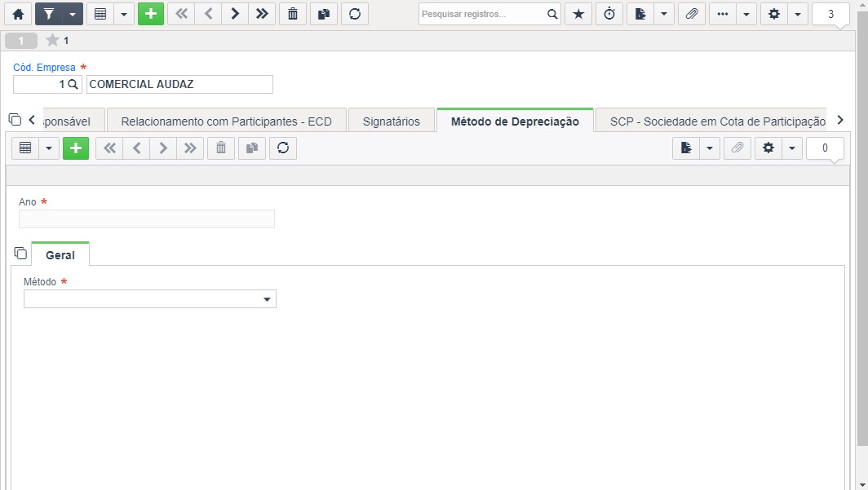Viewport: 868px width, 490px height.
Task: Go to previous record in sub-panel
Action: pos(137,148)
